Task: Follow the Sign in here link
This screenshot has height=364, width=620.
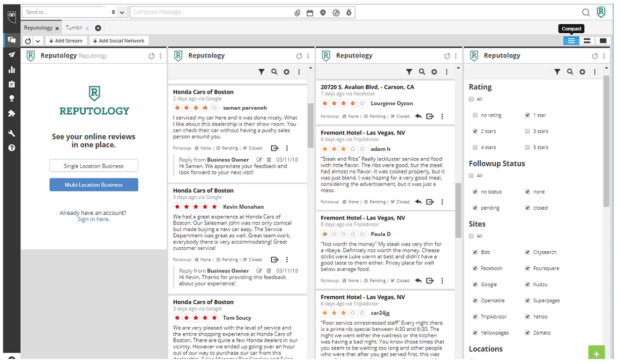Action: tap(93, 219)
